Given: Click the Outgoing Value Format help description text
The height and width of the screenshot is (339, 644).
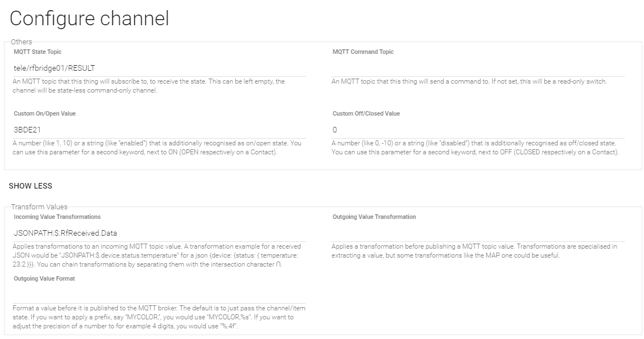Looking at the screenshot, I should [159, 317].
